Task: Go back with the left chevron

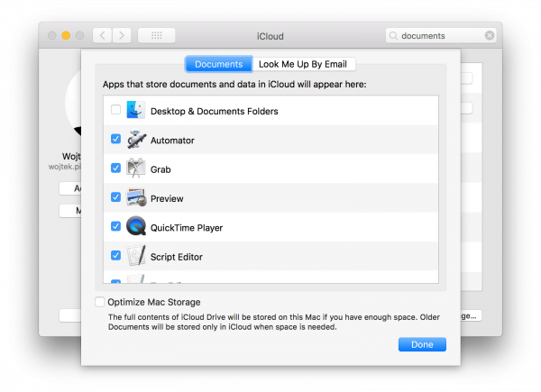Action: pyautogui.click(x=103, y=35)
